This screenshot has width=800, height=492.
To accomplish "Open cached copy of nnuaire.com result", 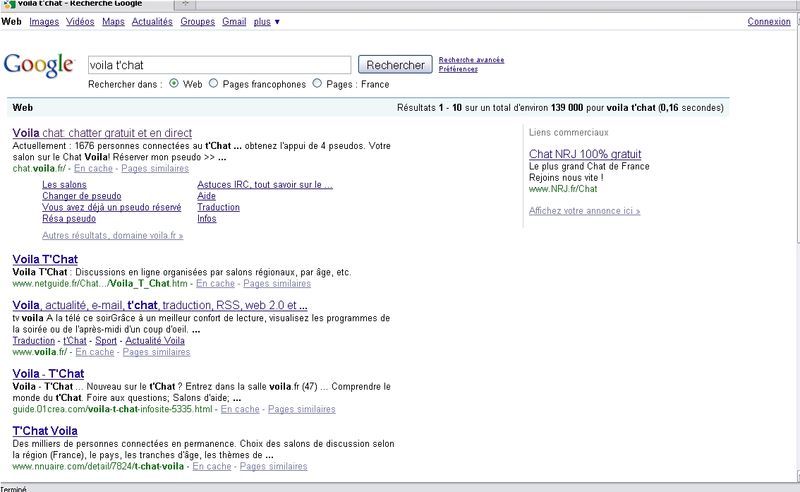I will 212,466.
